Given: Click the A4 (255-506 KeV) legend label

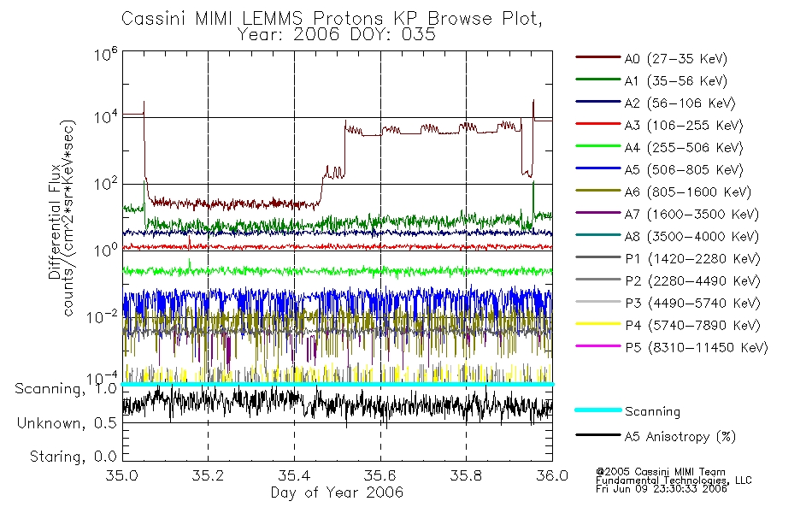Looking at the screenshot, I should (x=684, y=148).
